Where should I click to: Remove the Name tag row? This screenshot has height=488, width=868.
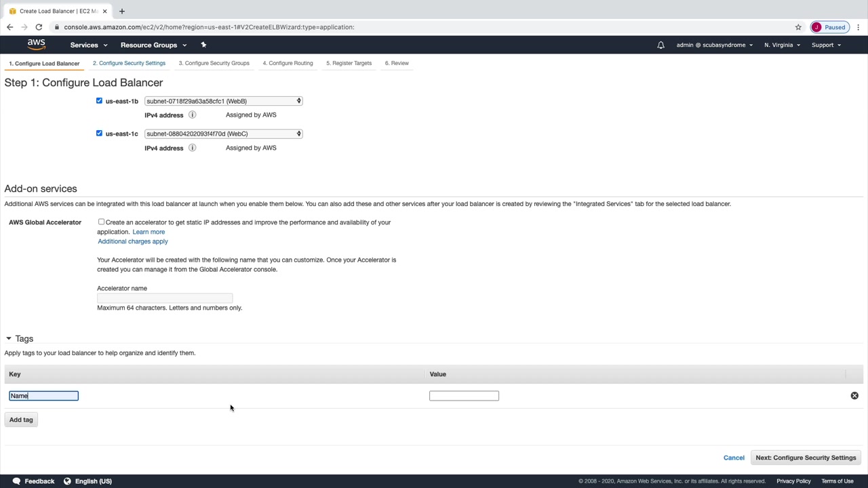(x=854, y=396)
